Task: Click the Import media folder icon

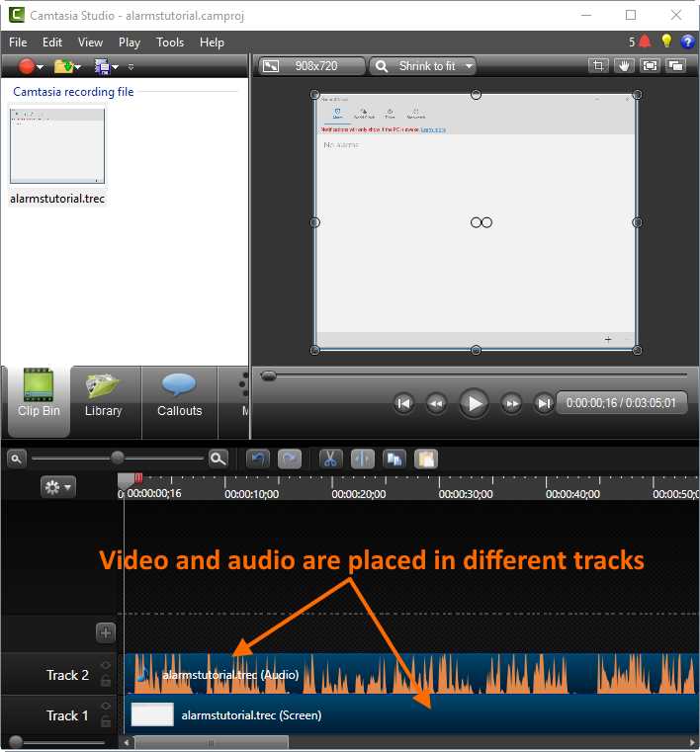Action: point(63,66)
